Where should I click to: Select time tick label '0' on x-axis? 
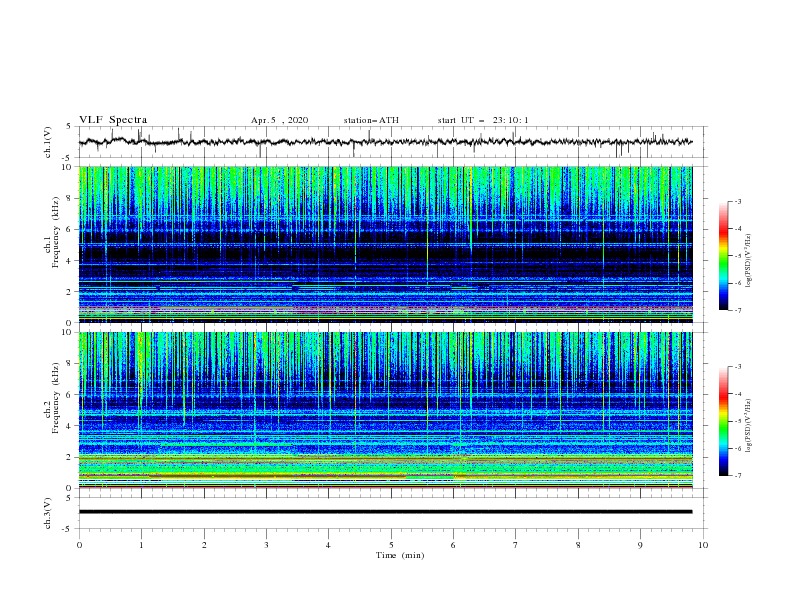(x=79, y=545)
